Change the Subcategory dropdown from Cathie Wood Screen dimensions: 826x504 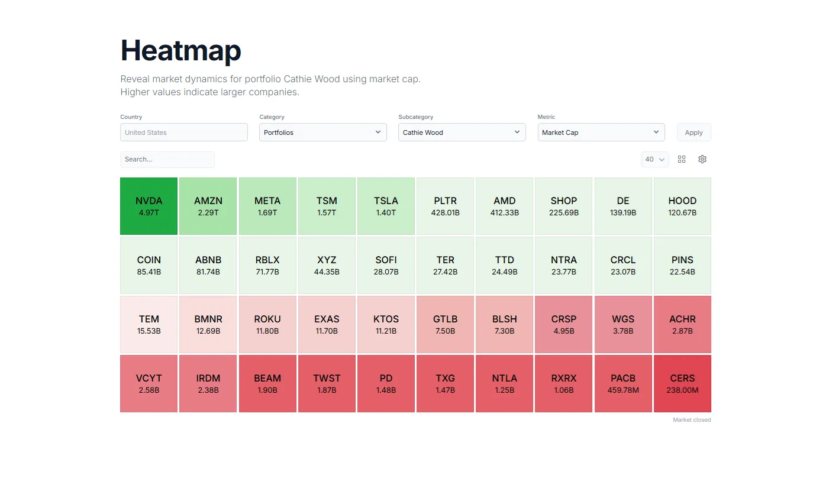[x=462, y=132]
